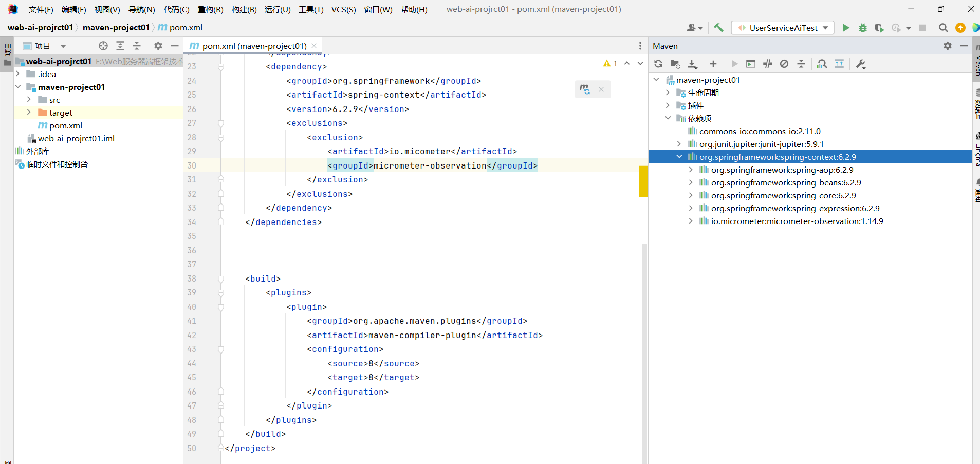
Task: Dismiss the Maven changes notification
Action: [x=601, y=89]
